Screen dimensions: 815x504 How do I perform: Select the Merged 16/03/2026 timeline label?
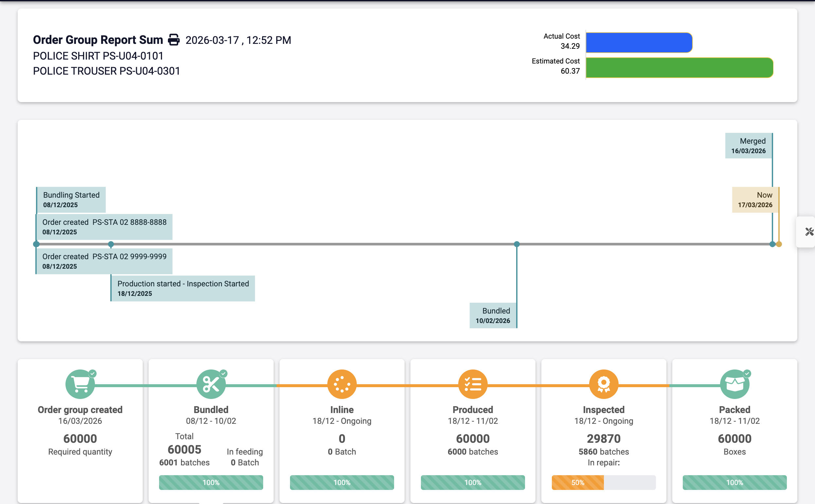(x=748, y=146)
